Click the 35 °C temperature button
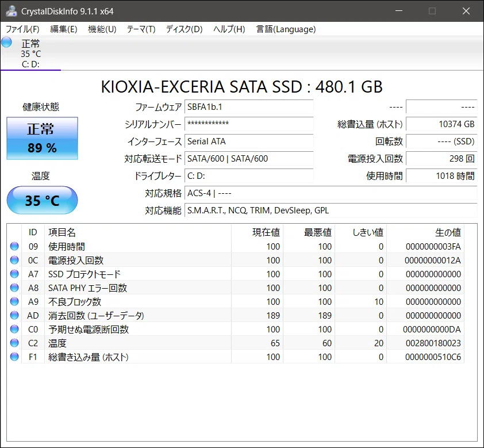This screenshot has width=484, height=448. [x=43, y=200]
